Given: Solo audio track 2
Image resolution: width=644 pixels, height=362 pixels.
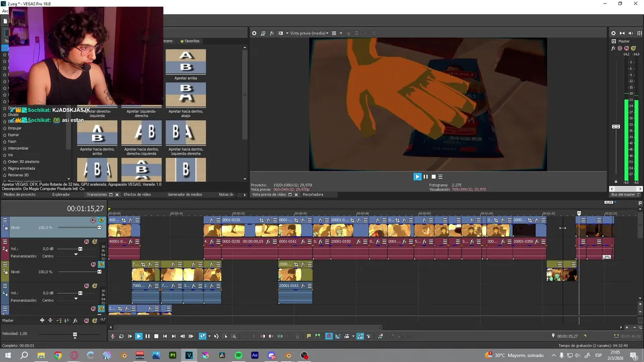Looking at the screenshot, I should pyautogui.click(x=95, y=242).
